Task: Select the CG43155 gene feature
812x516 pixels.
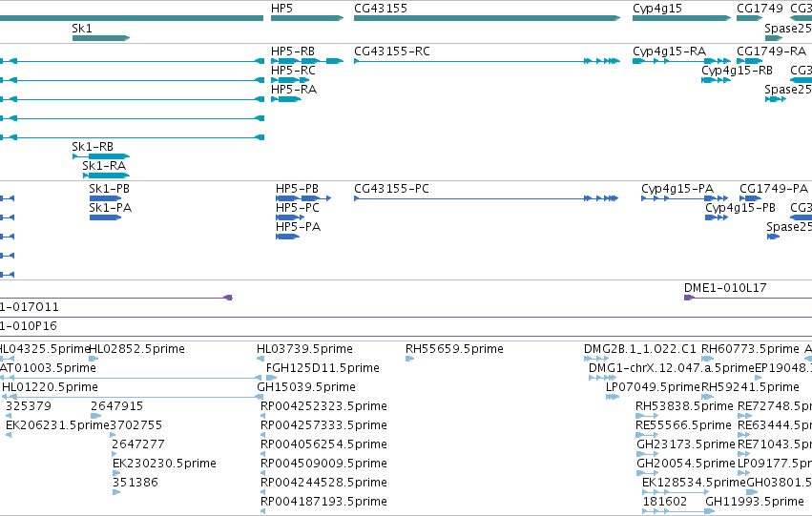Action: pos(487,19)
